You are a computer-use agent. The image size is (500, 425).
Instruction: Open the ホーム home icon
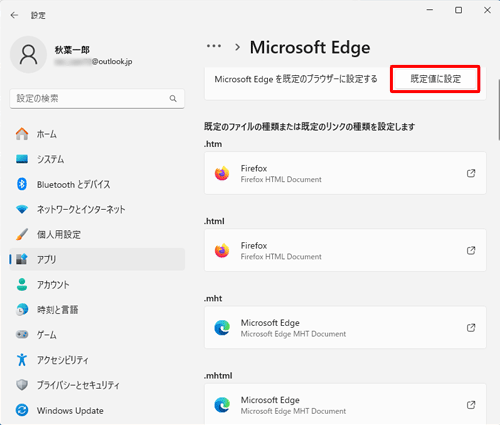pyautogui.click(x=22, y=134)
